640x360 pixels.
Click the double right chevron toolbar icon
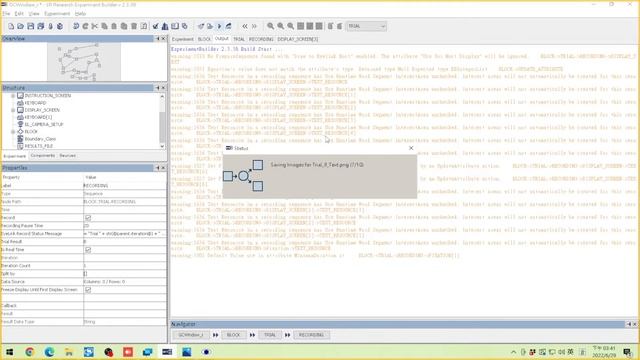tap(254, 26)
